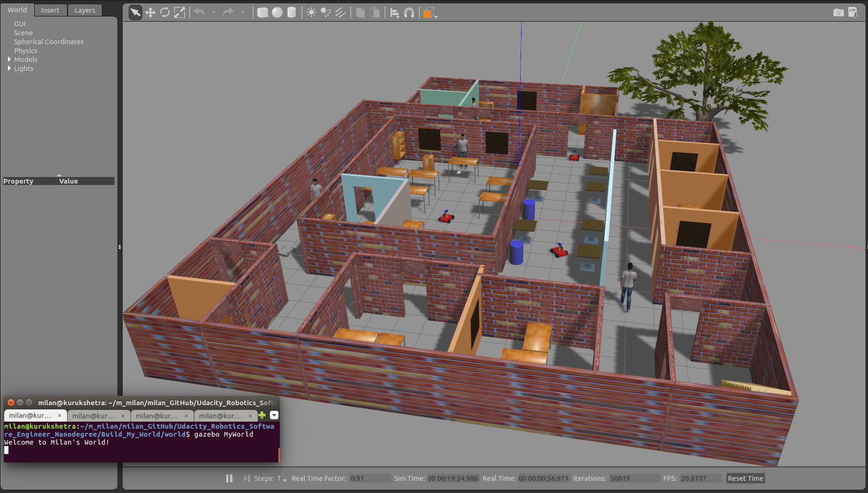Select GUI in the World tree
868x493 pixels.
[20, 24]
